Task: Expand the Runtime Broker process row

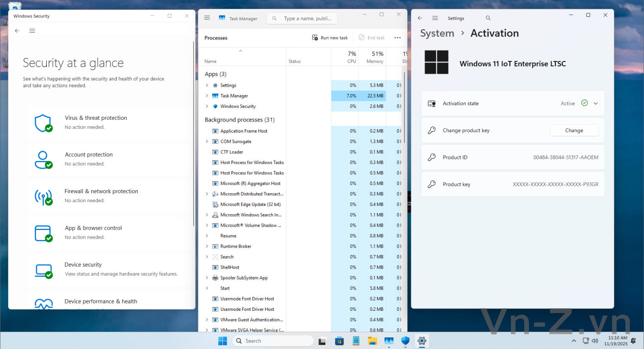Action: point(207,246)
